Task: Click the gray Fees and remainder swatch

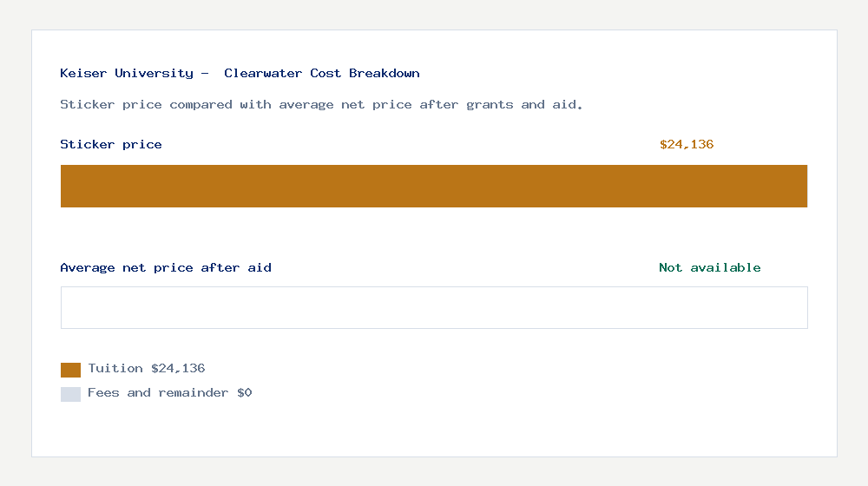Action: (70, 394)
